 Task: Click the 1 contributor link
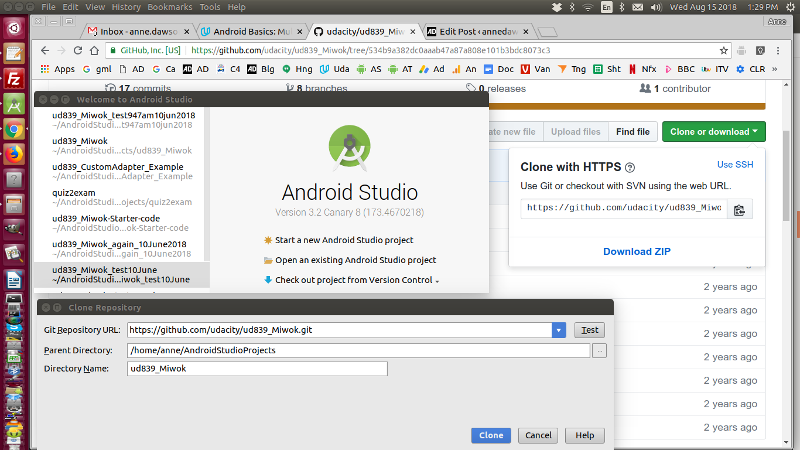675,89
